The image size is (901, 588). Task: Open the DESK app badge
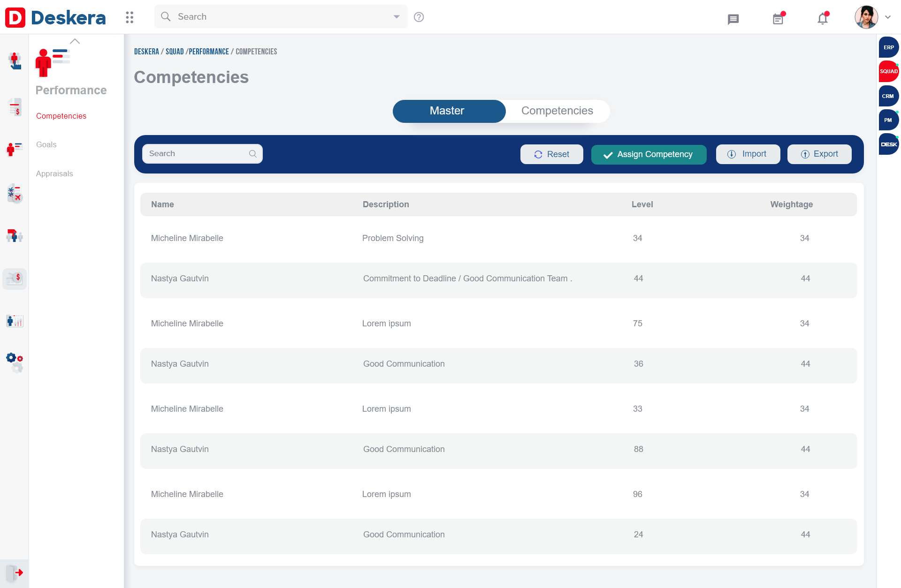(x=888, y=144)
